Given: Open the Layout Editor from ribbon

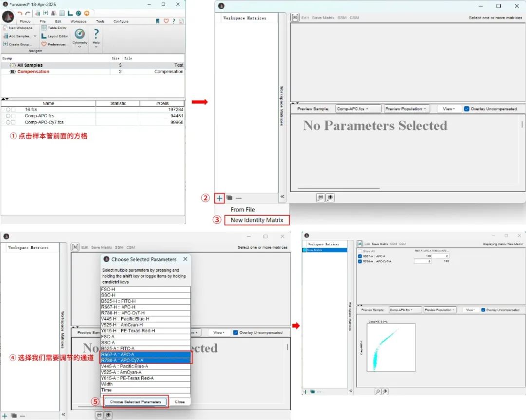Looking at the screenshot, I should (44, 36).
